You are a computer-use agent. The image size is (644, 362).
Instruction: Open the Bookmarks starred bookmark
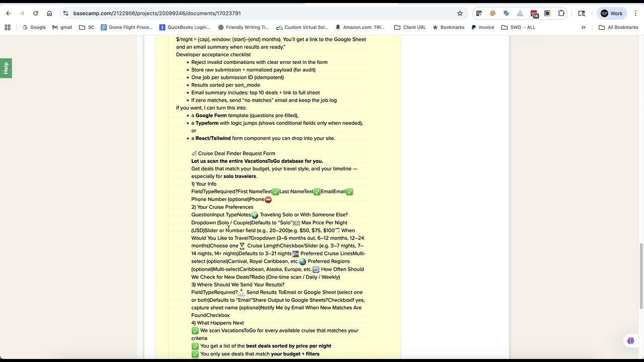(448, 27)
